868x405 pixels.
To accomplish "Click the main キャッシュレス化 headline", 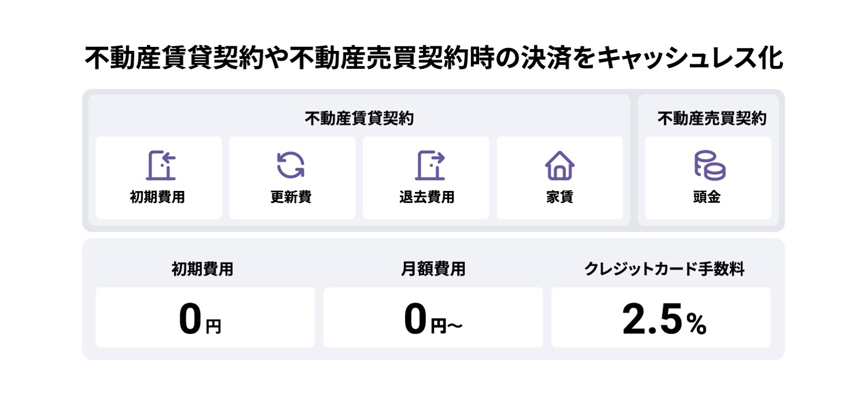I will pos(434,58).
